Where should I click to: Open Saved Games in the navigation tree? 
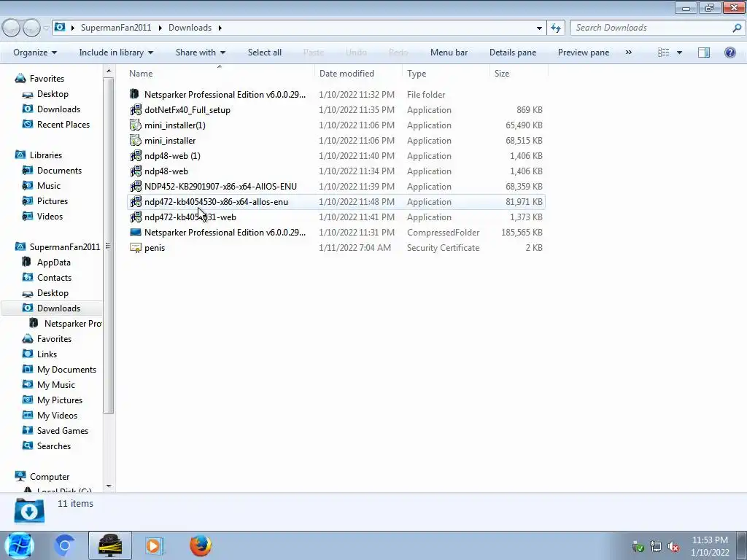(x=63, y=430)
